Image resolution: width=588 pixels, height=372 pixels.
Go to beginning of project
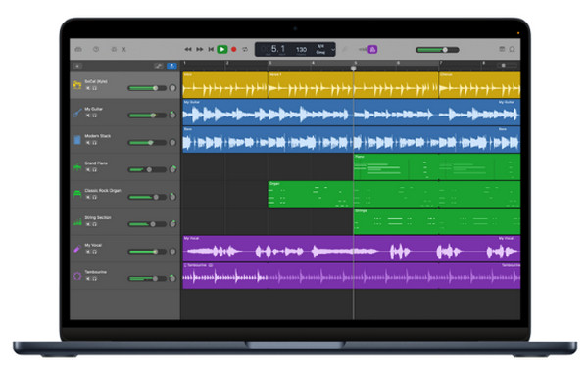coord(211,50)
